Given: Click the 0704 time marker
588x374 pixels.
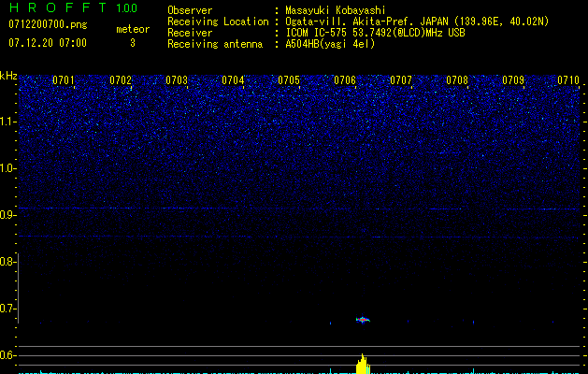Looking at the screenshot, I should pyautogui.click(x=233, y=80).
